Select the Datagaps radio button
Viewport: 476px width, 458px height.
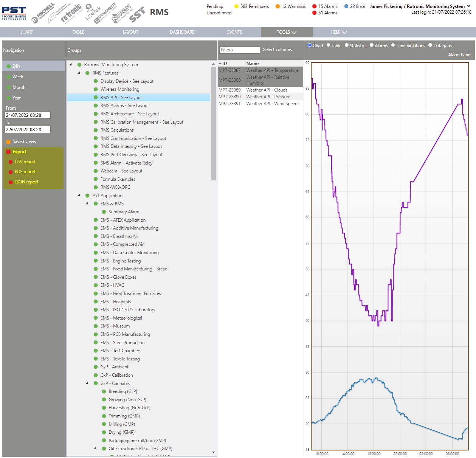click(430, 45)
